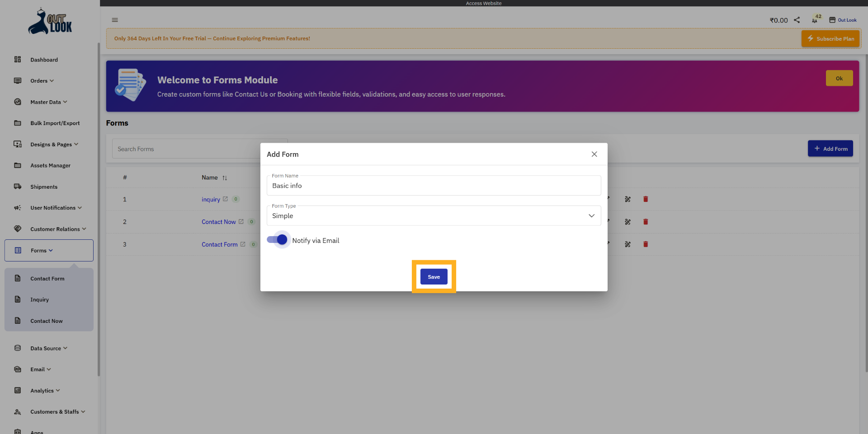Open the notifications bell with 42 alerts

(x=815, y=20)
